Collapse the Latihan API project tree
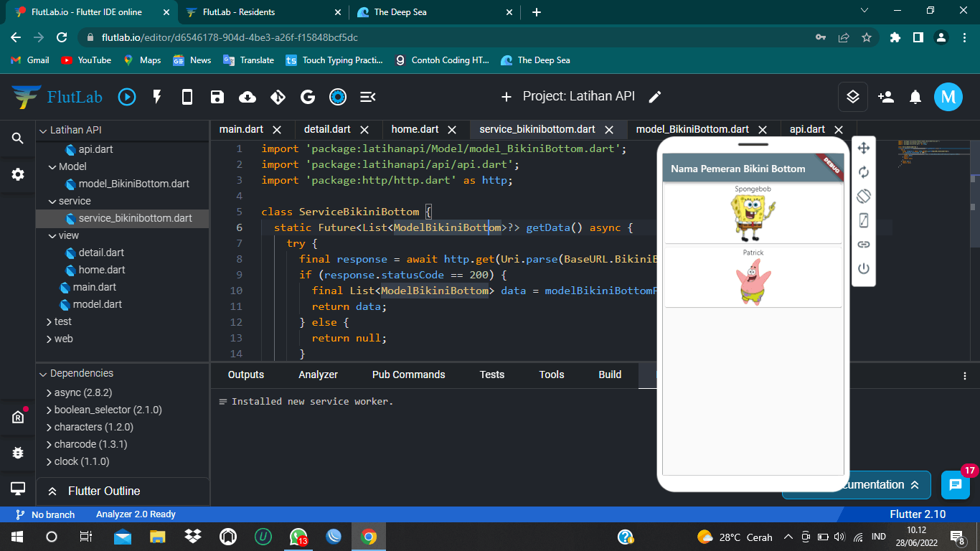980x551 pixels. click(x=43, y=131)
